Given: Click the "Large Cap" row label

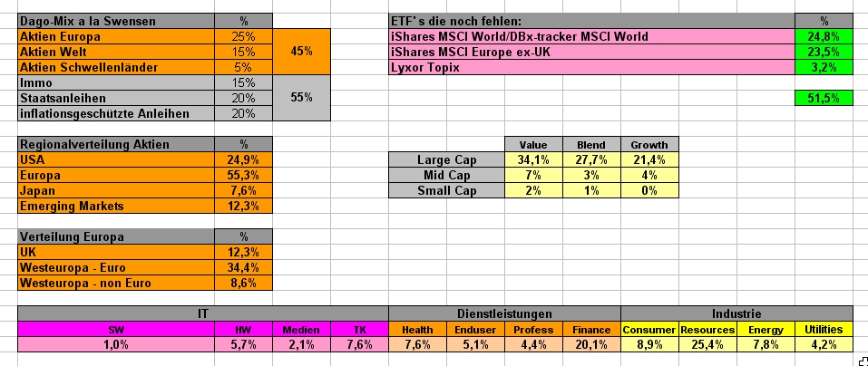Looking at the screenshot, I should click(446, 159).
